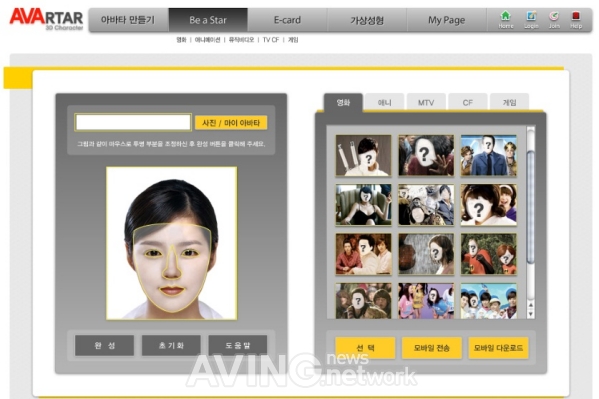599x399 pixels.
Task: Click the thumbnail list scrollbar handle
Action: (x=531, y=207)
